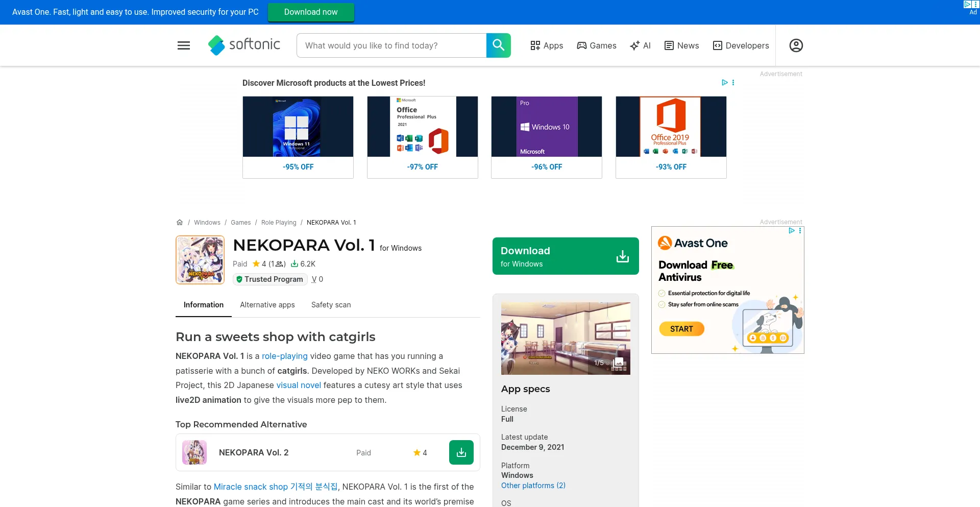The height and width of the screenshot is (507, 980).
Task: Click the search magnifier button
Action: (x=499, y=45)
